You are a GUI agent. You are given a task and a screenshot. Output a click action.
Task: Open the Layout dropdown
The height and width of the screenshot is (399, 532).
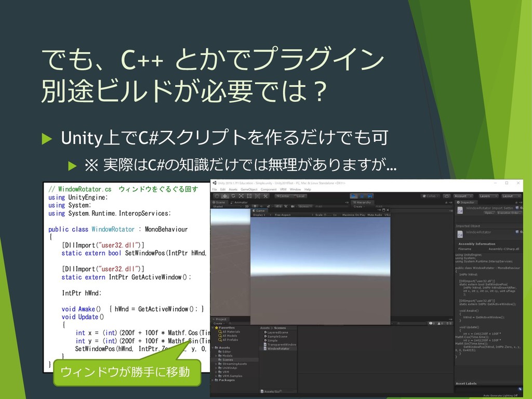point(511,196)
